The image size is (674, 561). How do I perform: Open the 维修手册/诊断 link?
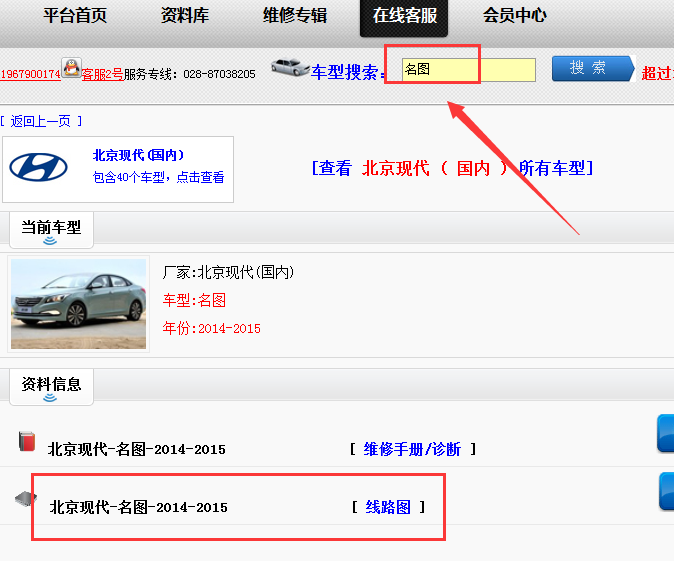click(412, 449)
